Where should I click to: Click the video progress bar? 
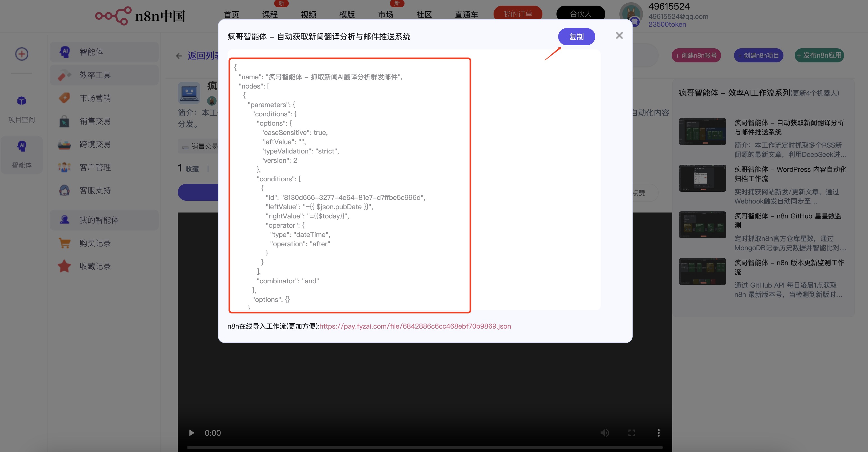[x=424, y=447]
